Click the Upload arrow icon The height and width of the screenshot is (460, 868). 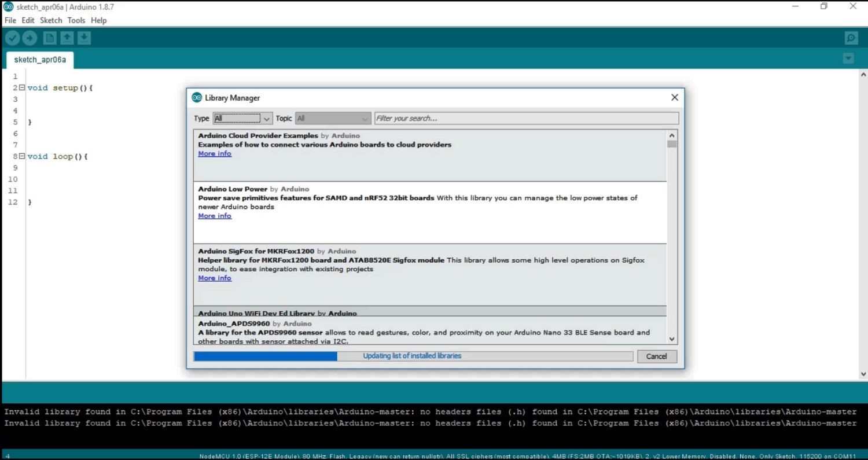coord(30,38)
